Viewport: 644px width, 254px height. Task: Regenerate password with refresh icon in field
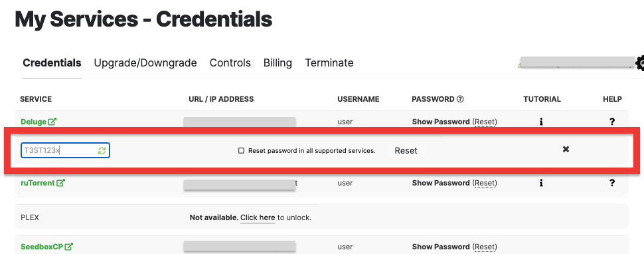[x=102, y=151]
